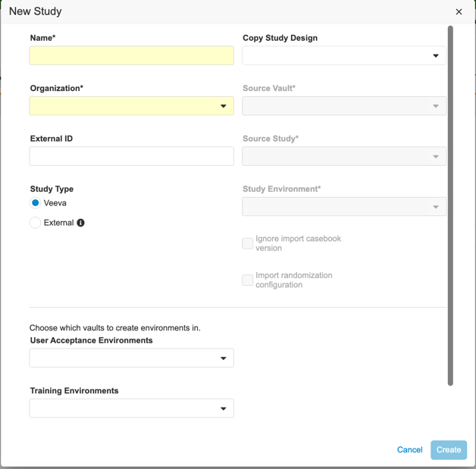
Task: Open User Acceptance Environments dropdown
Action: [x=131, y=358]
